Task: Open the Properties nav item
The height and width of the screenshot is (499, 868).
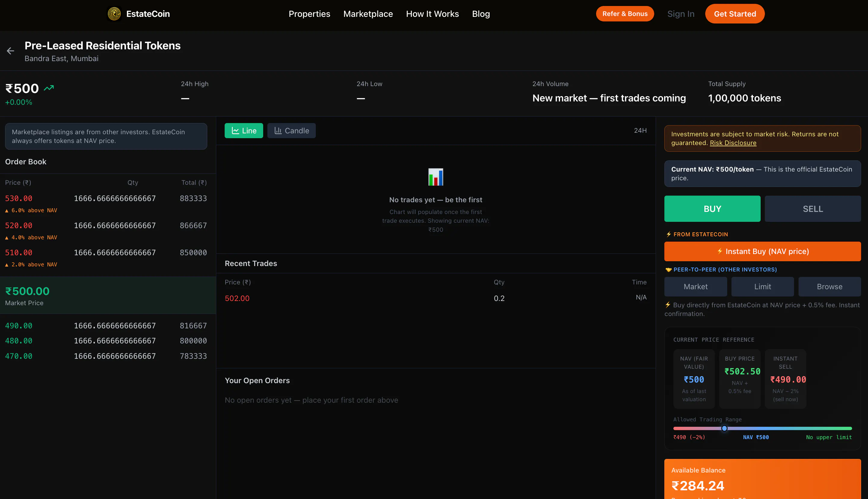Action: pyautogui.click(x=309, y=14)
